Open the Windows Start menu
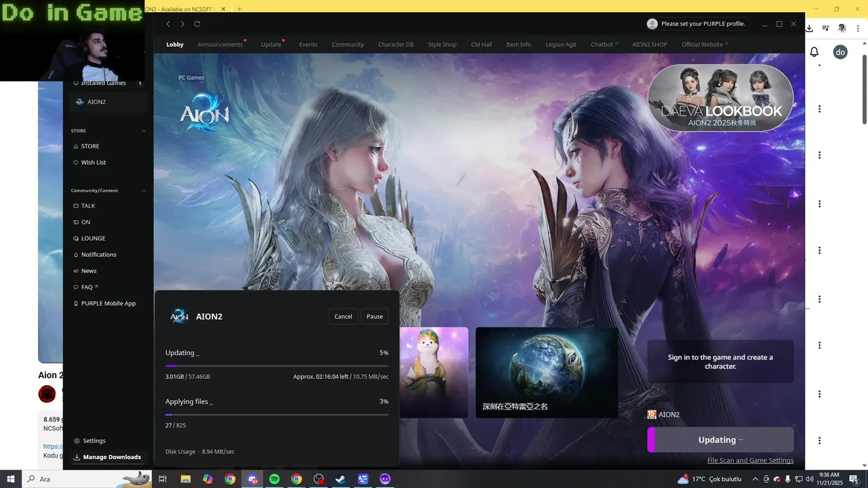The image size is (868, 488). coord(11,479)
